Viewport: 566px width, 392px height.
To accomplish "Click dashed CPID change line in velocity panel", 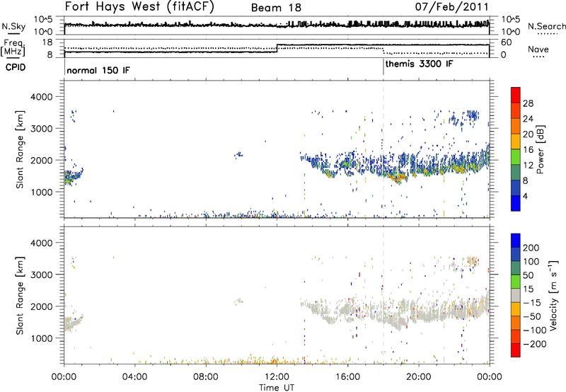I will coord(383,295).
